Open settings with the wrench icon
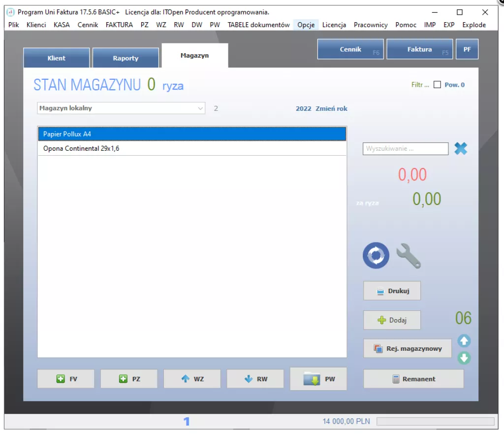This screenshot has height=435, width=504. 409,256
